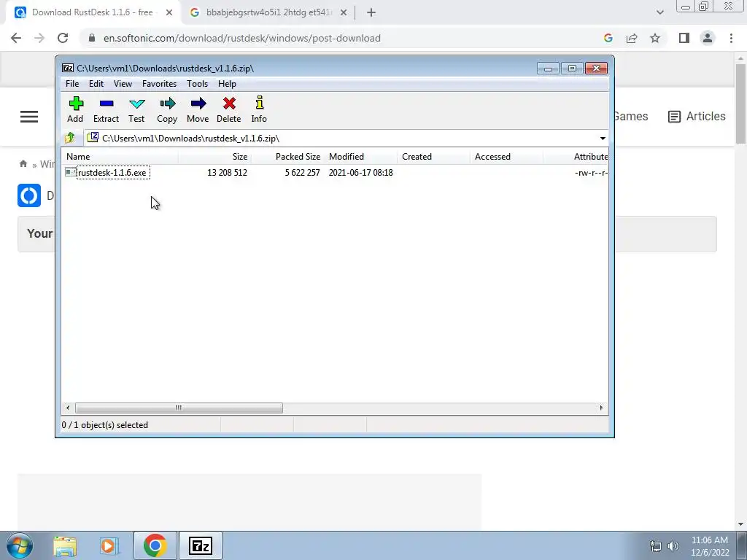Click modified date 2021-06-17 08:18
This screenshot has height=560, width=747.
(360, 173)
